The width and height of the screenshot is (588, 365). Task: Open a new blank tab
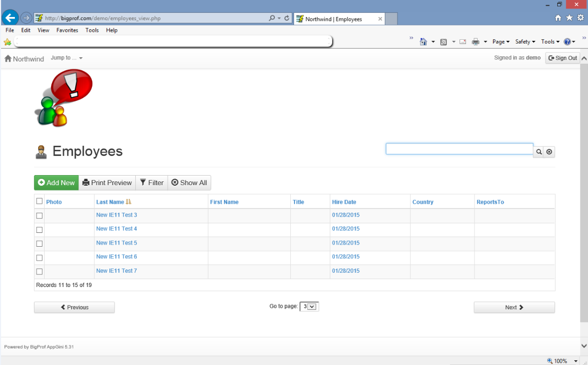coord(391,19)
